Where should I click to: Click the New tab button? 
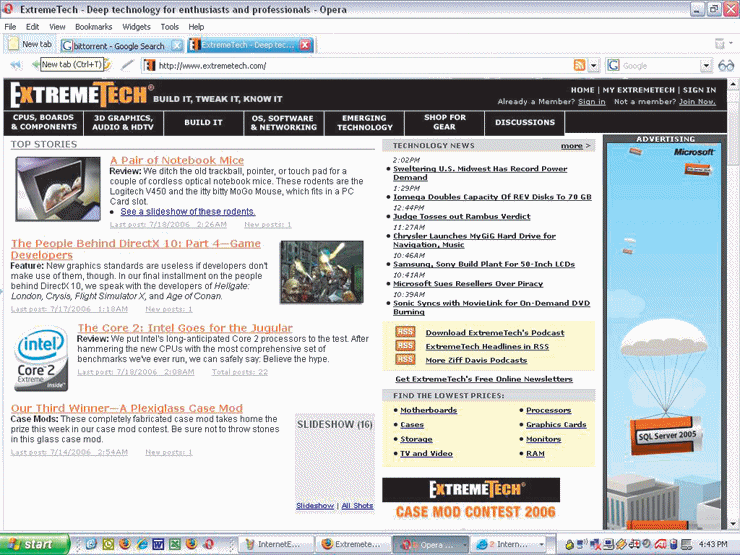pos(31,44)
